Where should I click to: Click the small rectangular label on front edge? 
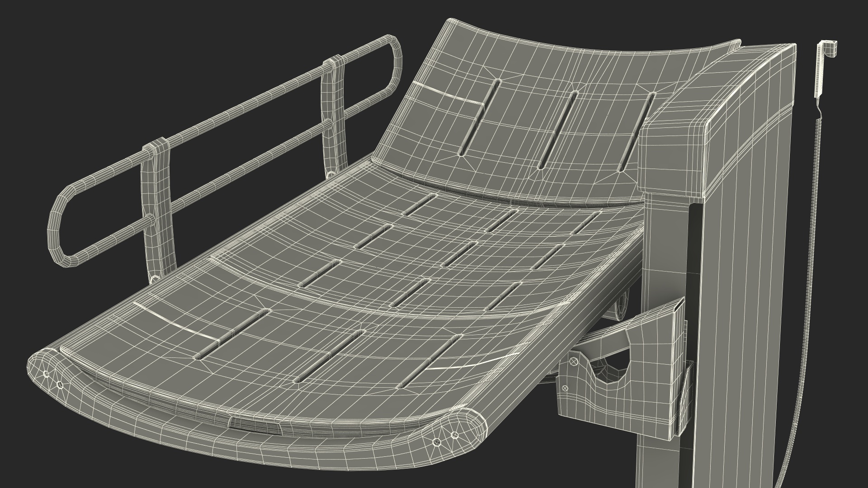coord(255,426)
